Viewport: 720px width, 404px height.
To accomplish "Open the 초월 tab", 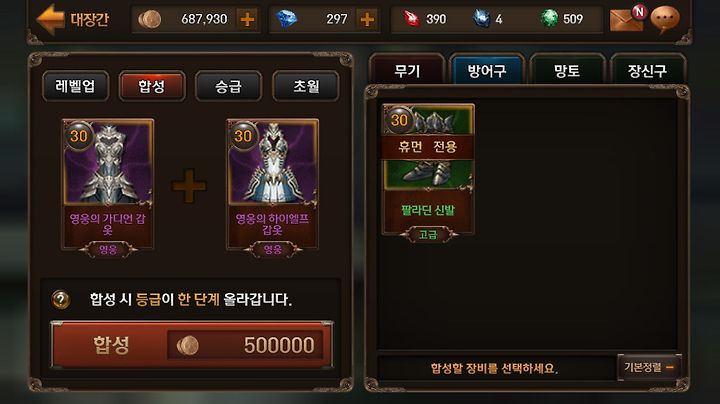I will click(306, 86).
